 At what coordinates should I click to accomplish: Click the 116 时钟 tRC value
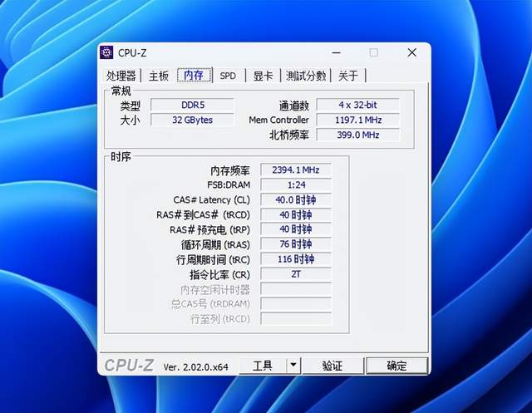coord(296,259)
